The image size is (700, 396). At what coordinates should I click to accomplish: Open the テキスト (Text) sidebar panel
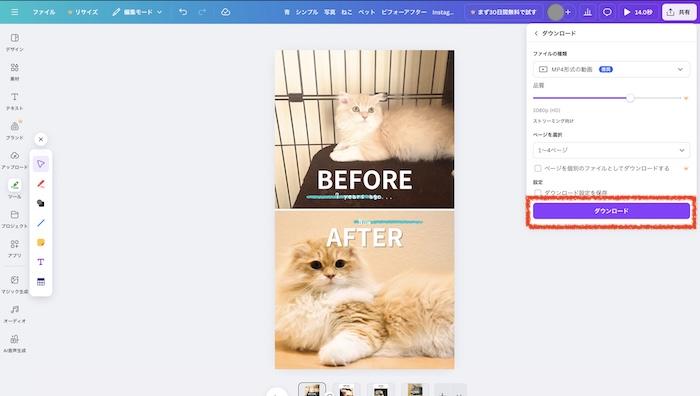click(x=14, y=101)
